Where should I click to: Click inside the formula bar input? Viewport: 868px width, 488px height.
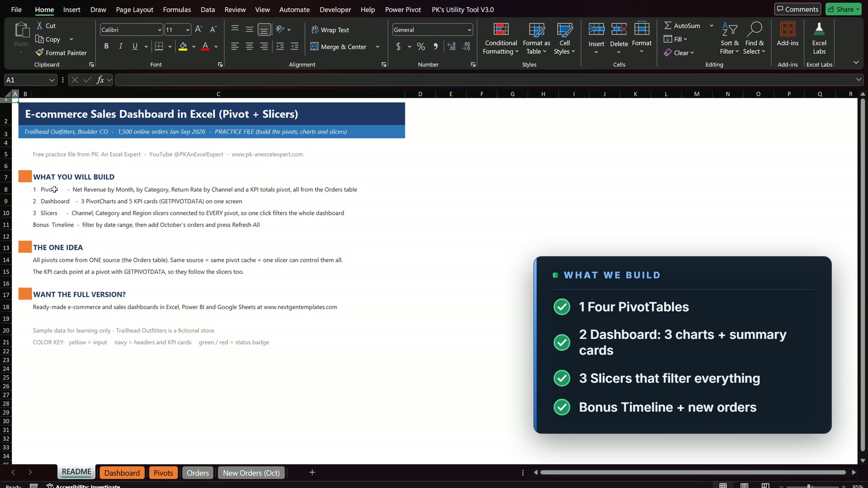(x=483, y=80)
